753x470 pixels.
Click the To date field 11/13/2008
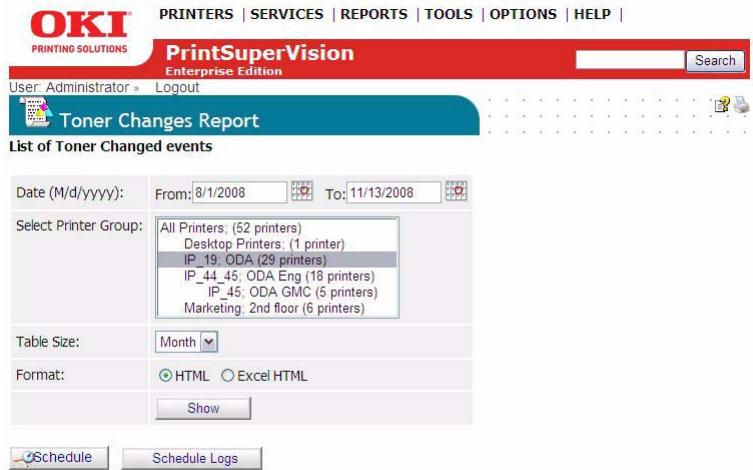[394, 192]
